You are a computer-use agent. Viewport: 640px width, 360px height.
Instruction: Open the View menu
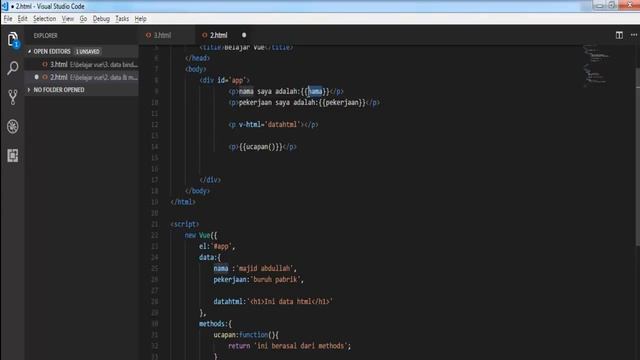68,19
